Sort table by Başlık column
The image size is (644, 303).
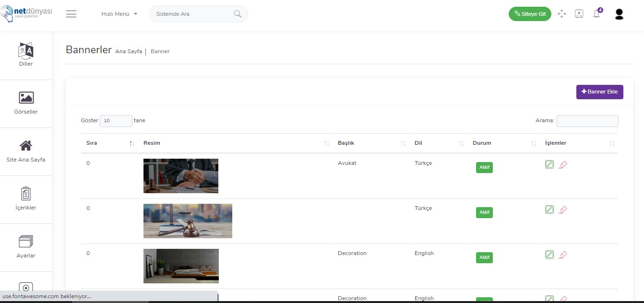[370, 143]
